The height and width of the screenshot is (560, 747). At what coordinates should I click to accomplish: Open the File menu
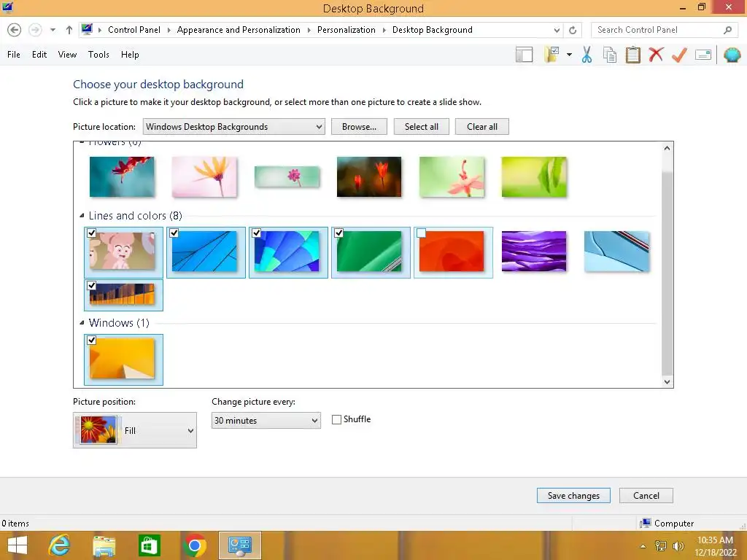(14, 55)
